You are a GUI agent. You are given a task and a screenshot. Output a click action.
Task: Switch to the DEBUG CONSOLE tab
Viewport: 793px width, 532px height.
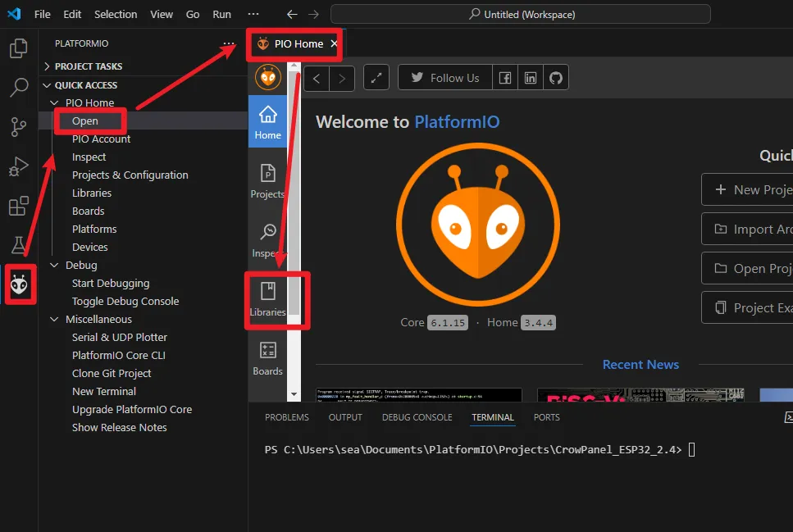(x=417, y=417)
